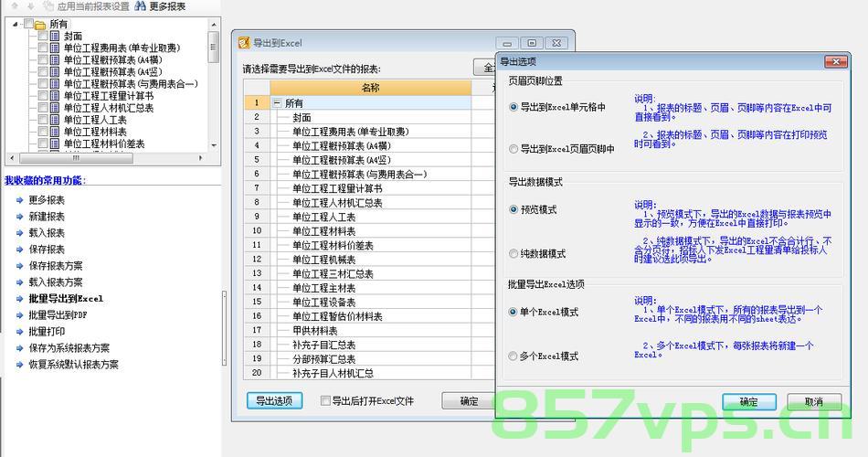Click the arrow icon next to 批量打印
The image size is (868, 457).
coord(19,331)
